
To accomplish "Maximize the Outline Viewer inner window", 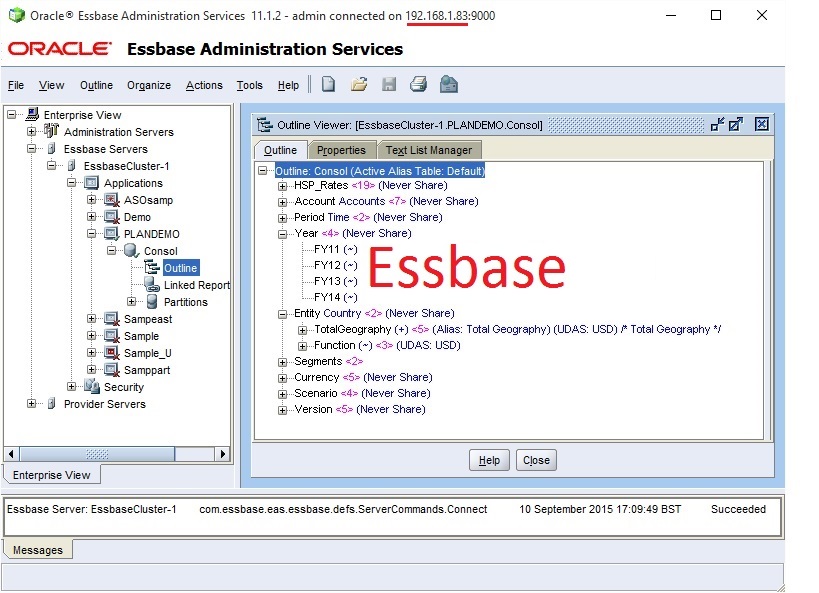I will click(736, 125).
